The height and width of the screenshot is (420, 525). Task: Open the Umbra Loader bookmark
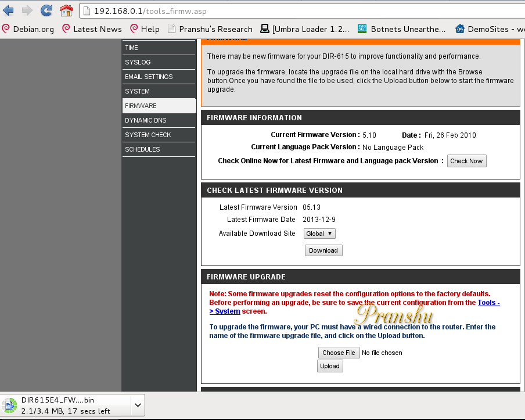[x=305, y=29]
